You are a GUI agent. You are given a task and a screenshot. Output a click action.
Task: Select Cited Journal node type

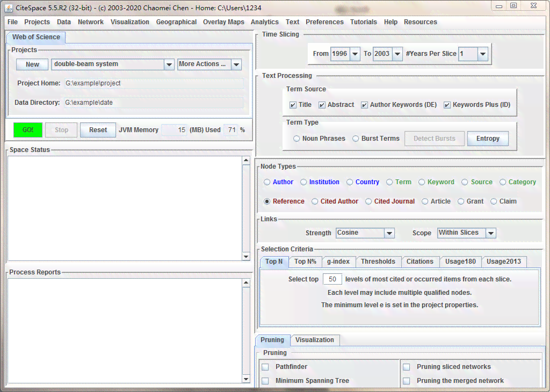click(368, 201)
